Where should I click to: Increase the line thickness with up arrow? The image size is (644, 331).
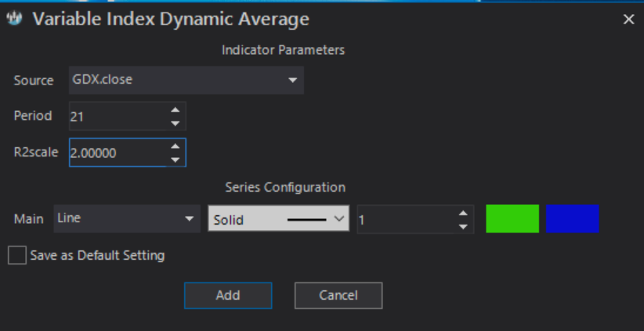[463, 214]
